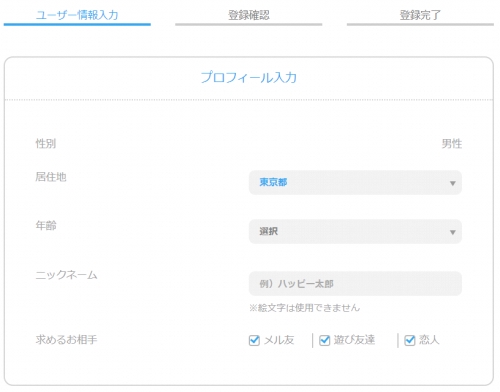Select the 登録確認 step tab
500x392 pixels.
pos(249,16)
